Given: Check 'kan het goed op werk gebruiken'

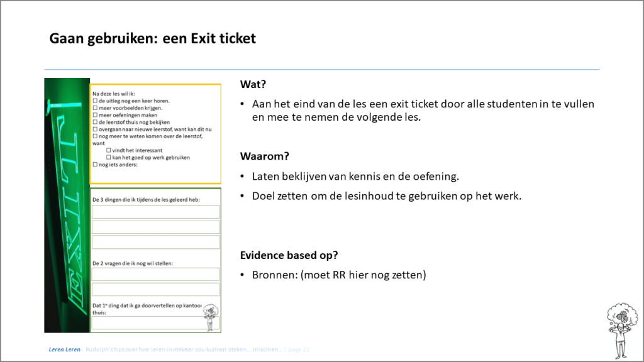Looking at the screenshot, I should [x=109, y=157].
